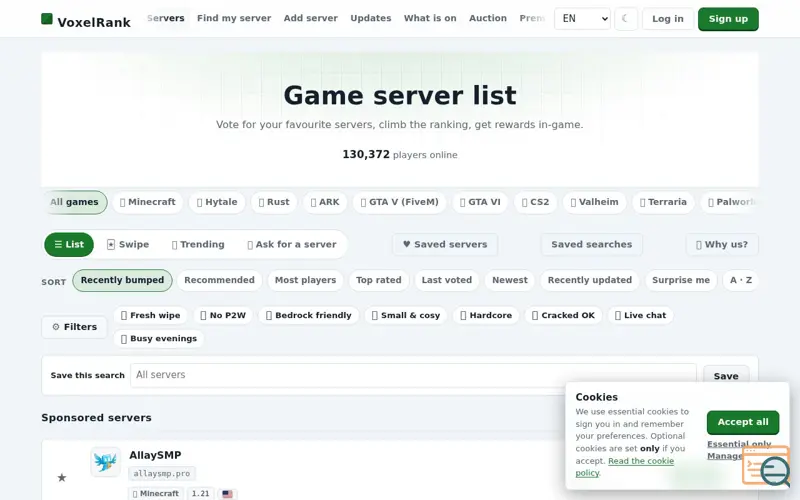Open Find my server nav item

[234, 18]
